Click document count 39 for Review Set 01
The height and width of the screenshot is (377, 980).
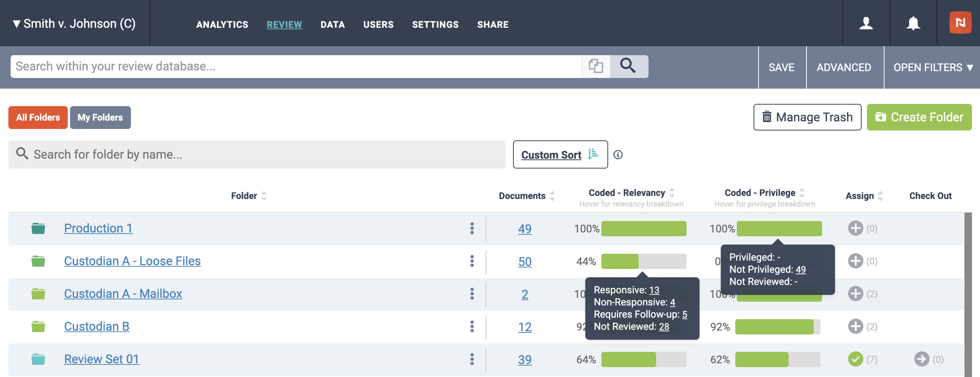[x=525, y=360]
